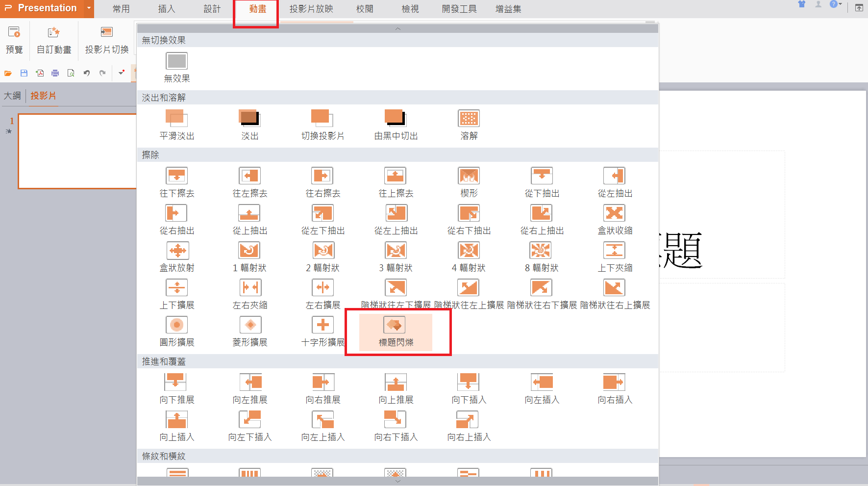The image size is (868, 486).
Task: Open the 投影片放映 Slide Show tab
Action: click(x=311, y=9)
